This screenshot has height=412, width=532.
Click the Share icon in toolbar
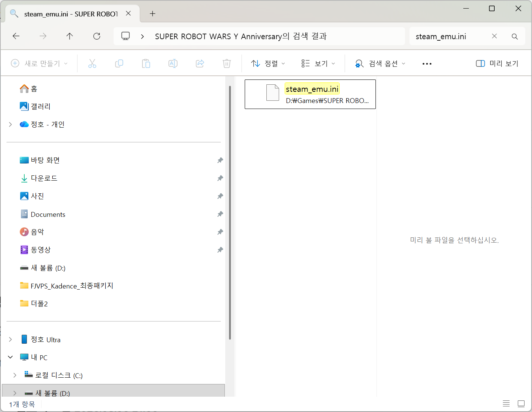point(200,63)
